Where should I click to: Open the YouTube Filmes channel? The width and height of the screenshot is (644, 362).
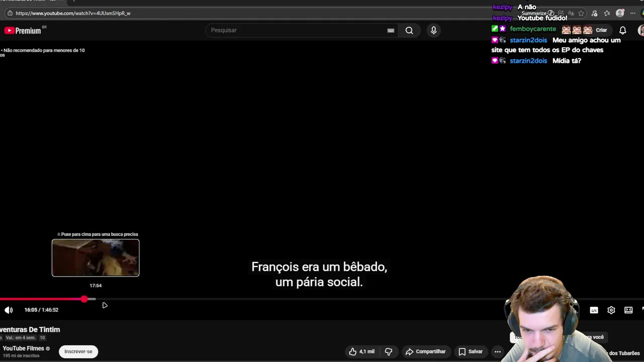[24, 348]
